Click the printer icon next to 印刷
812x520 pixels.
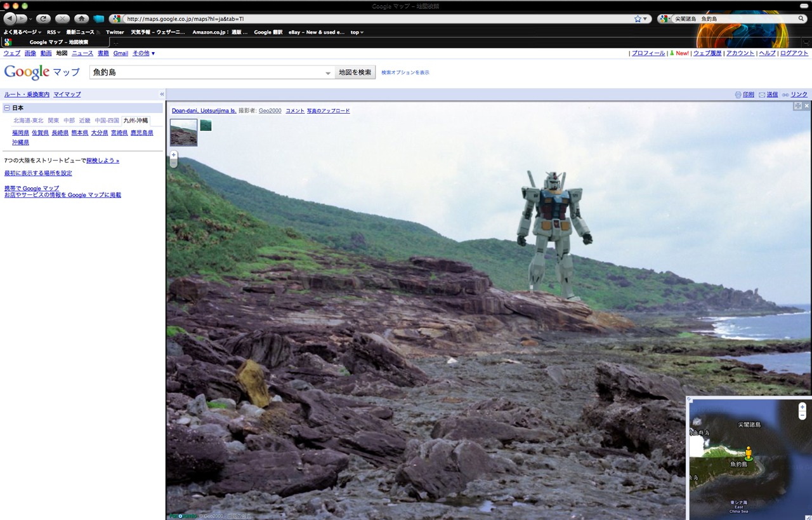pyautogui.click(x=738, y=95)
